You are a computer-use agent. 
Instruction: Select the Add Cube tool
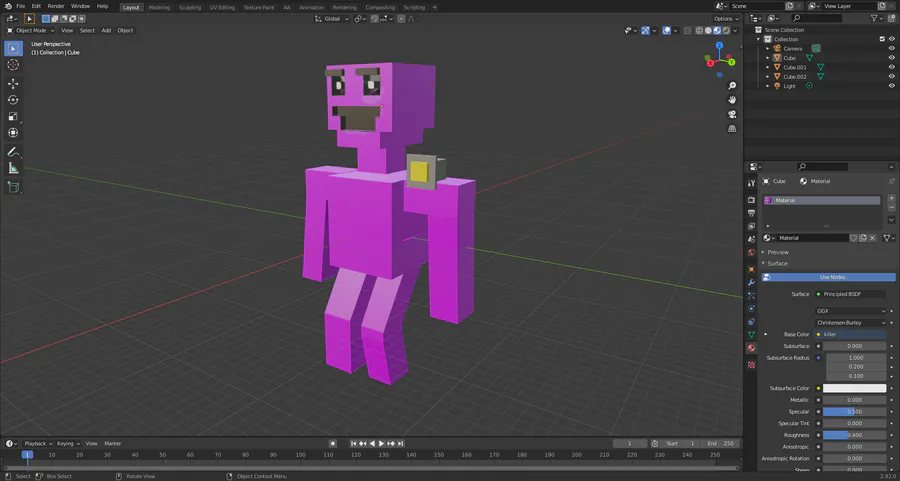(13, 187)
